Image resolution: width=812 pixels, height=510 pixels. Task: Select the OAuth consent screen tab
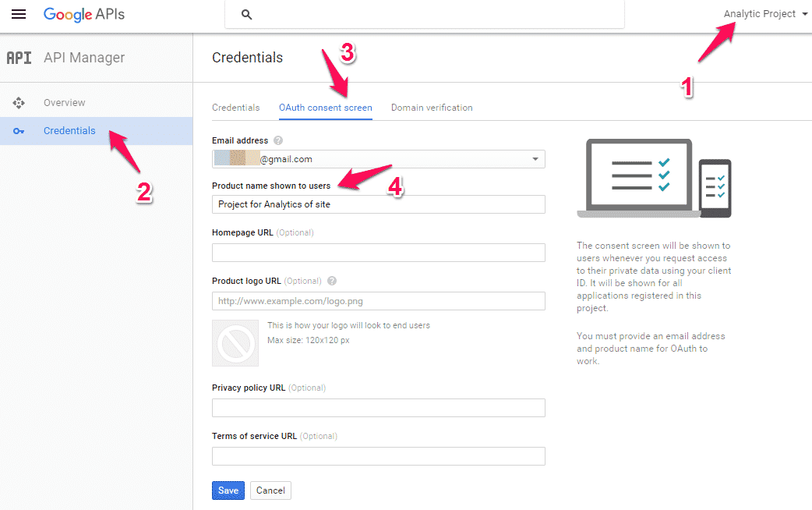[x=326, y=108]
